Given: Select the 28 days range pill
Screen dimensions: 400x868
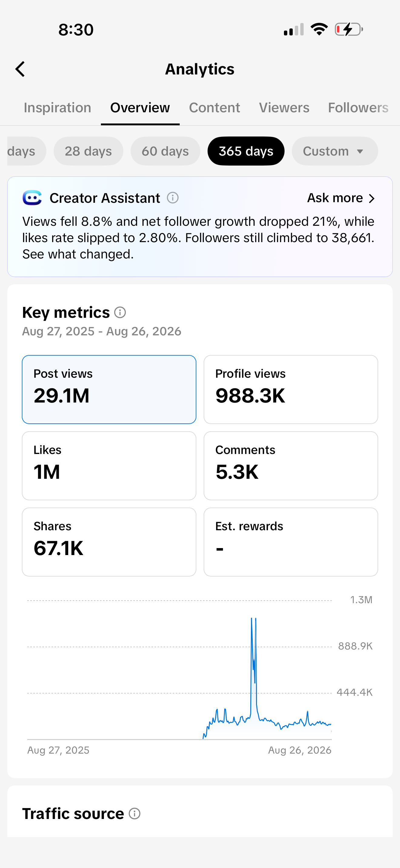Looking at the screenshot, I should 88,151.
